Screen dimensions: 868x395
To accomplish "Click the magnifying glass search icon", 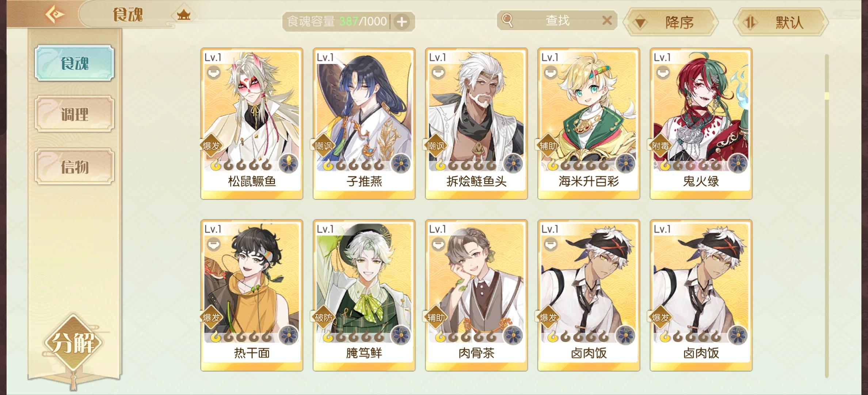I will (507, 20).
